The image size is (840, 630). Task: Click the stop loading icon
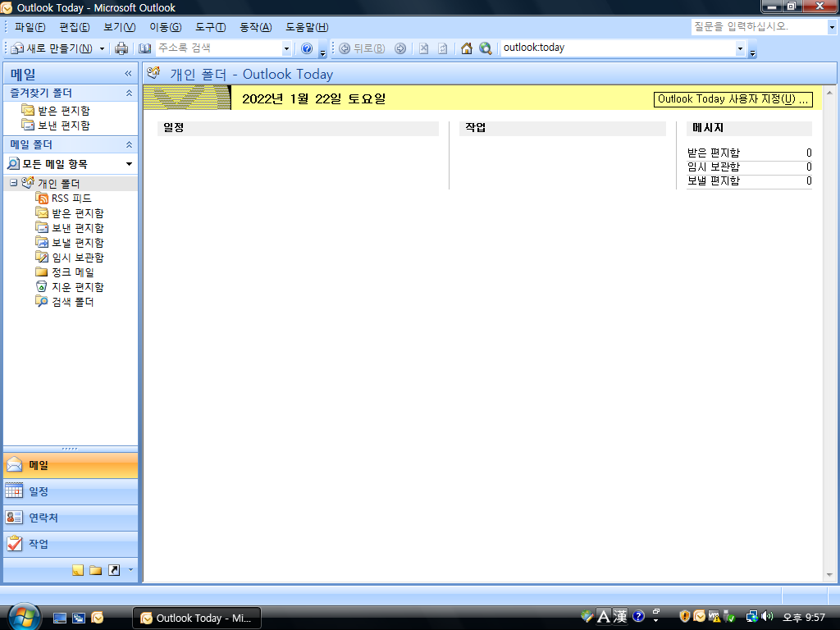(424, 48)
